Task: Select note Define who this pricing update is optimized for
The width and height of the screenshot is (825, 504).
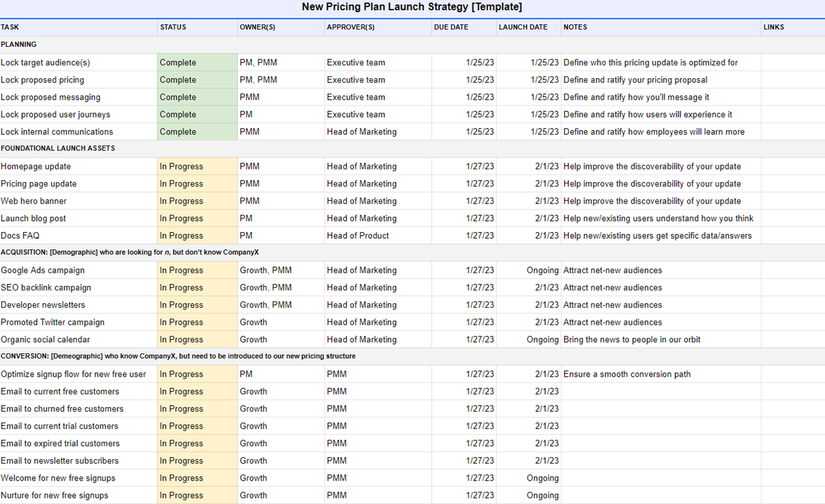Action: (661, 63)
